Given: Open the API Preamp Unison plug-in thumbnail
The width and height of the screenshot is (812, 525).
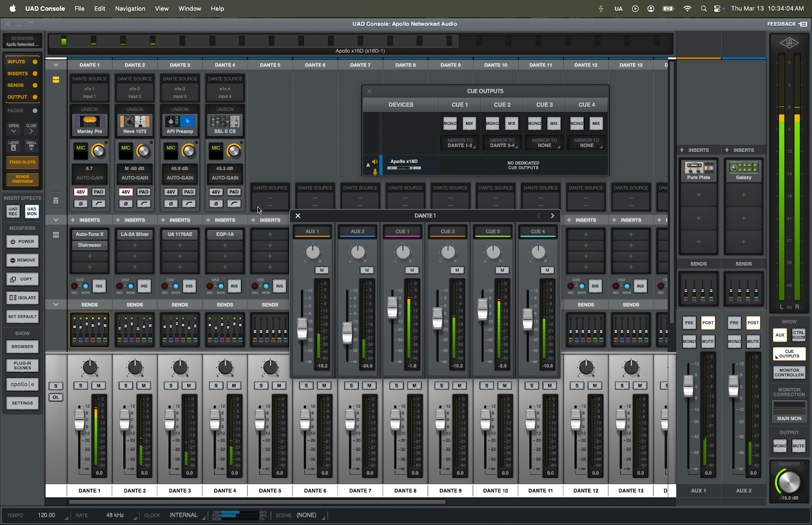Looking at the screenshot, I should click(x=180, y=124).
